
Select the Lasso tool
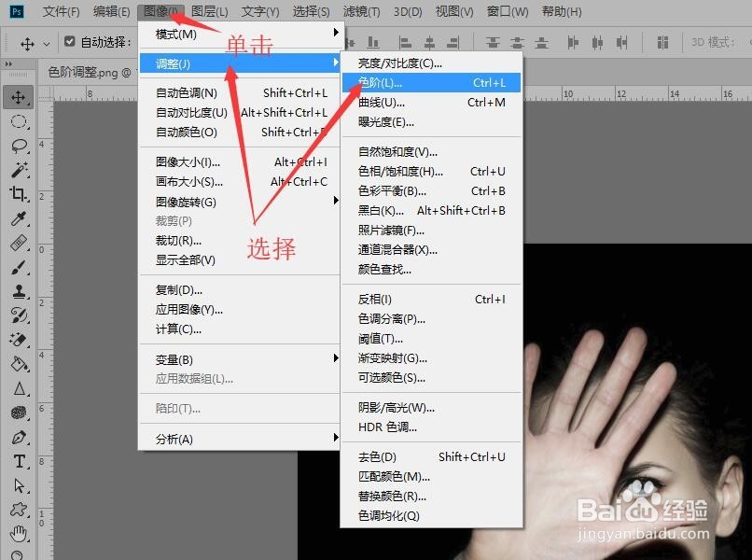19,146
